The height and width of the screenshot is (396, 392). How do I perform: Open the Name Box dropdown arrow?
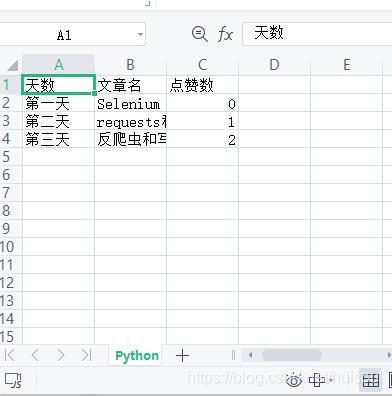point(140,34)
